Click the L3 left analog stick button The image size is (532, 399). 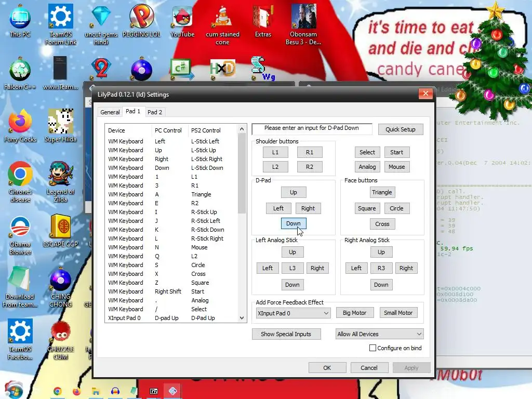[x=292, y=268]
